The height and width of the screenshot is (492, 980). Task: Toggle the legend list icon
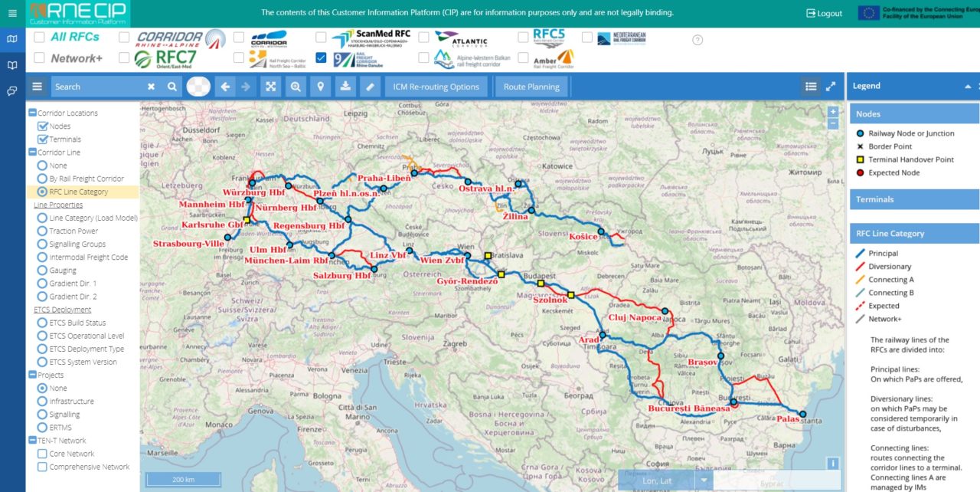[811, 87]
